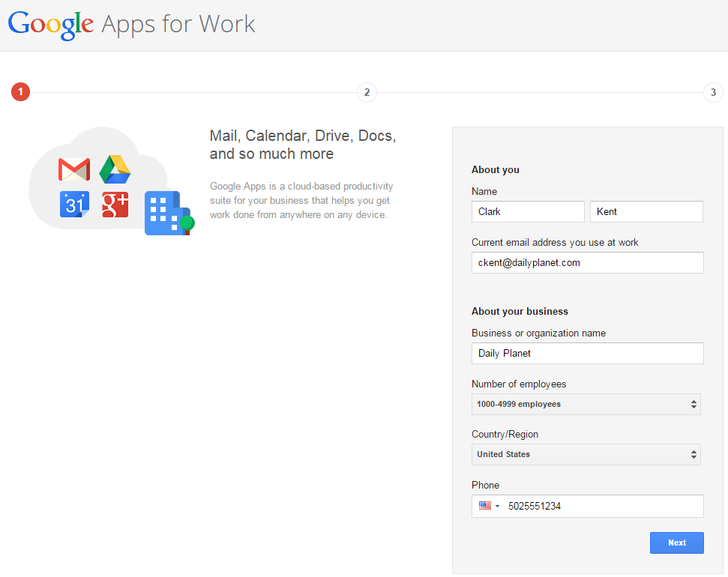Click the "About your business" section heading
The width and height of the screenshot is (728, 577).
coord(520,312)
